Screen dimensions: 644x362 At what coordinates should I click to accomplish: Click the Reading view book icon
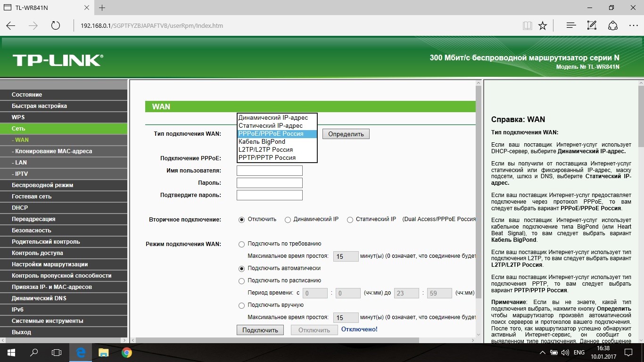click(527, 25)
